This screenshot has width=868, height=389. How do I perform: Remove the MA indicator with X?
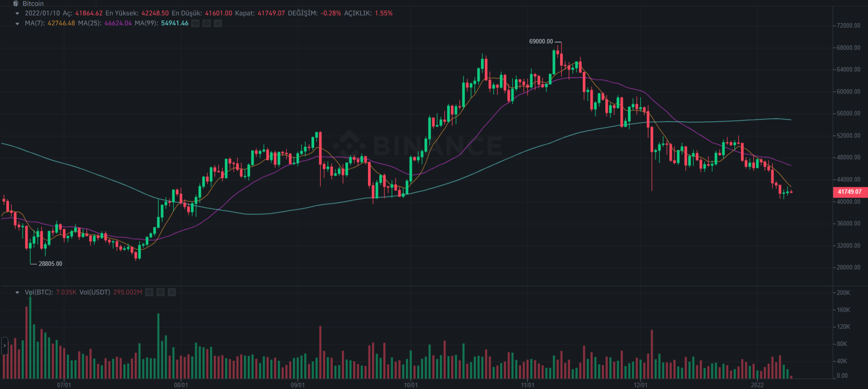coord(218,23)
